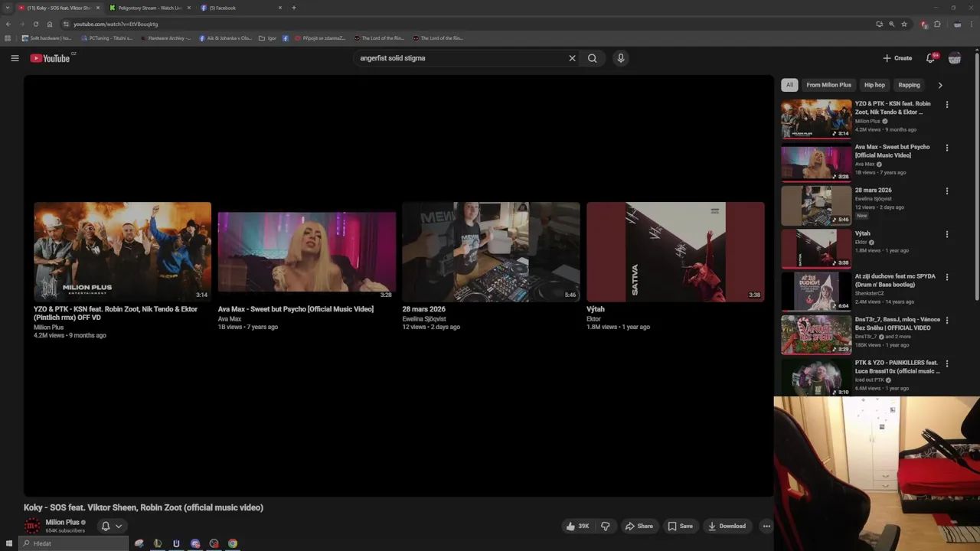Play end-screen YZO & PTK - KSN video
The width and height of the screenshot is (980, 551).
(x=122, y=251)
